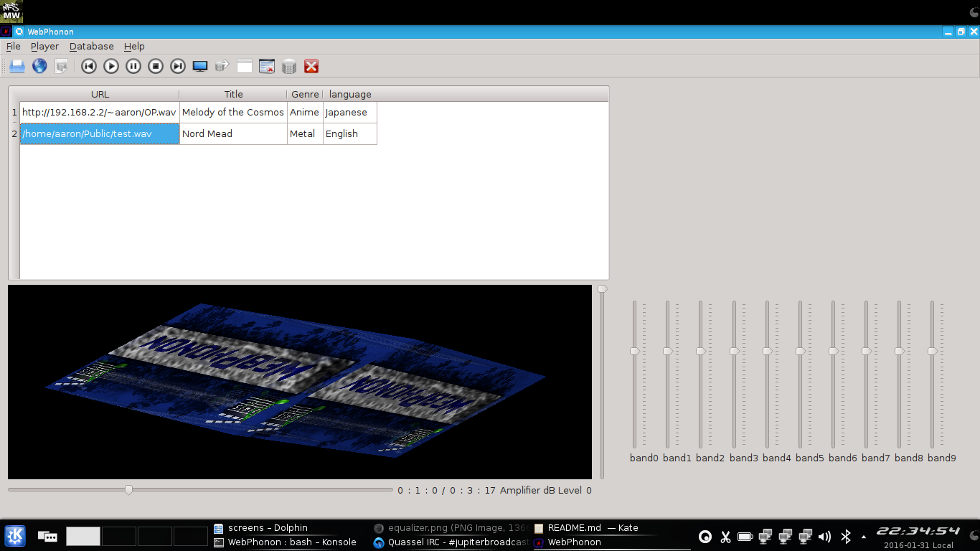Click the printer icon in toolbar
This screenshot has width=980, height=551.
(17, 66)
